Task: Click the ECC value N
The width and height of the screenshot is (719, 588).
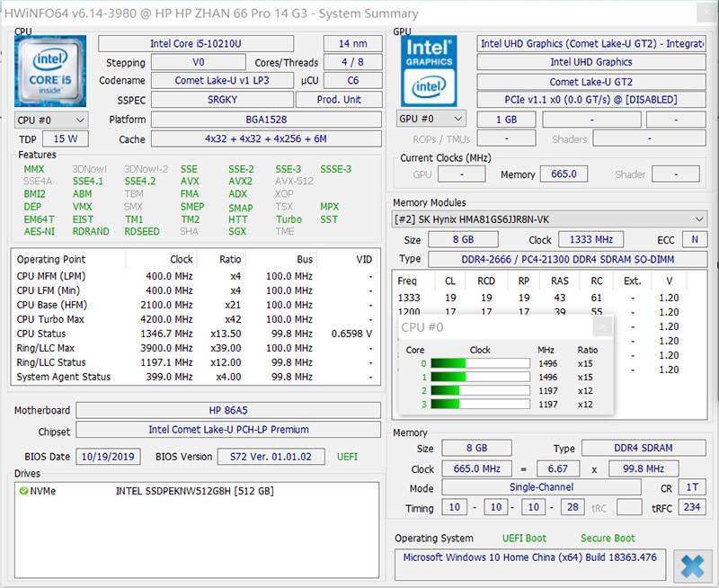Action: tap(695, 239)
